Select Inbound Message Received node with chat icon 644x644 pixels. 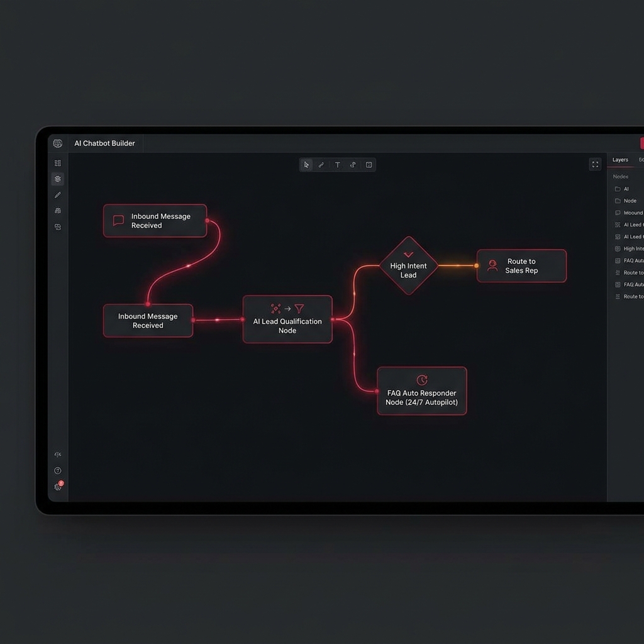coord(155,221)
